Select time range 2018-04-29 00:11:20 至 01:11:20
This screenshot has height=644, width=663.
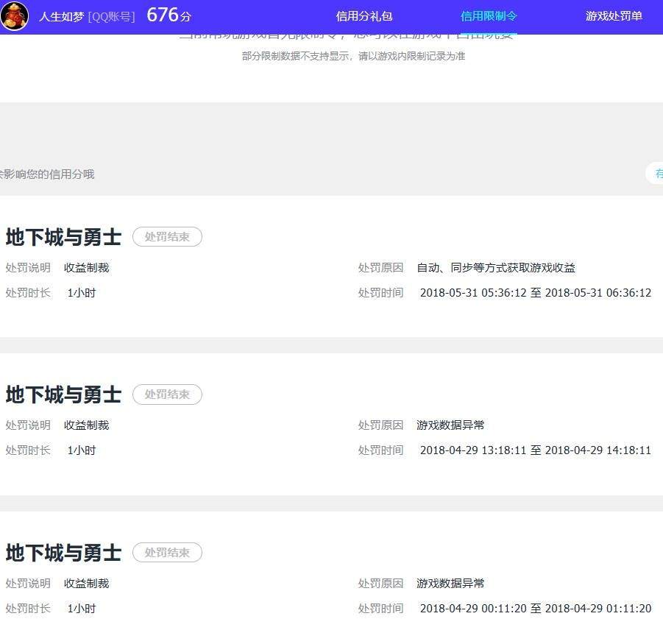536,609
